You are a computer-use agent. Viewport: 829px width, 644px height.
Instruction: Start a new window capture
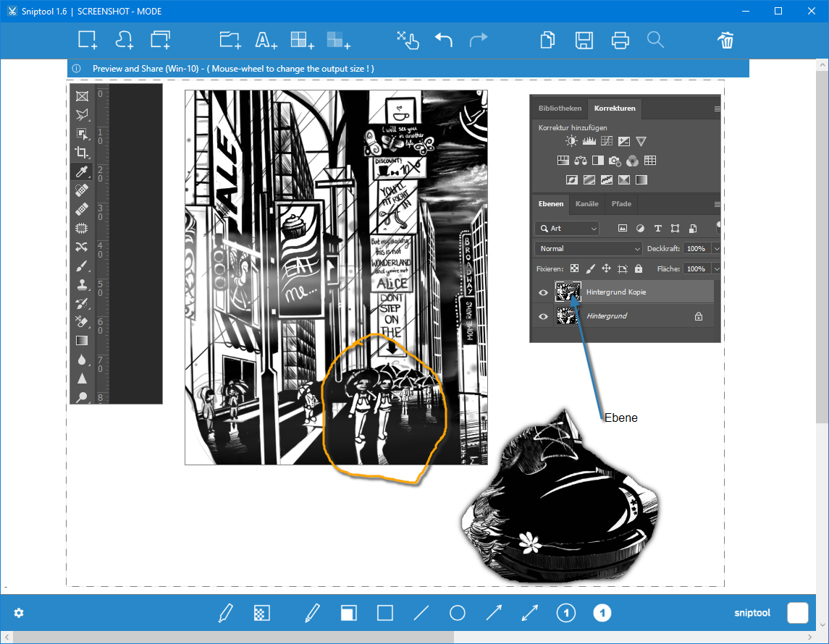(x=160, y=40)
